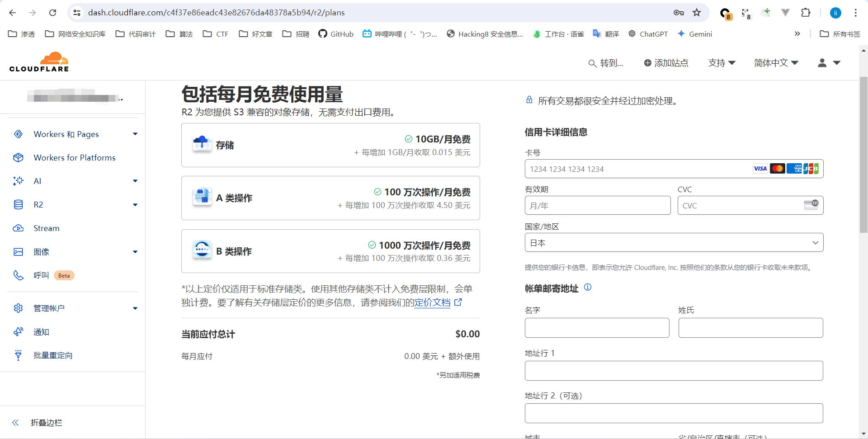
Task: Open Workers for Platforms icon
Action: [18, 158]
